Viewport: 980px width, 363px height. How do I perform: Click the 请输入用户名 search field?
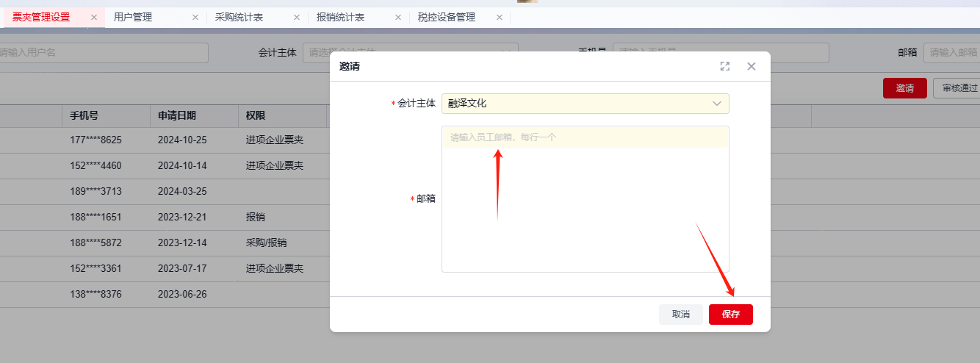(103, 53)
